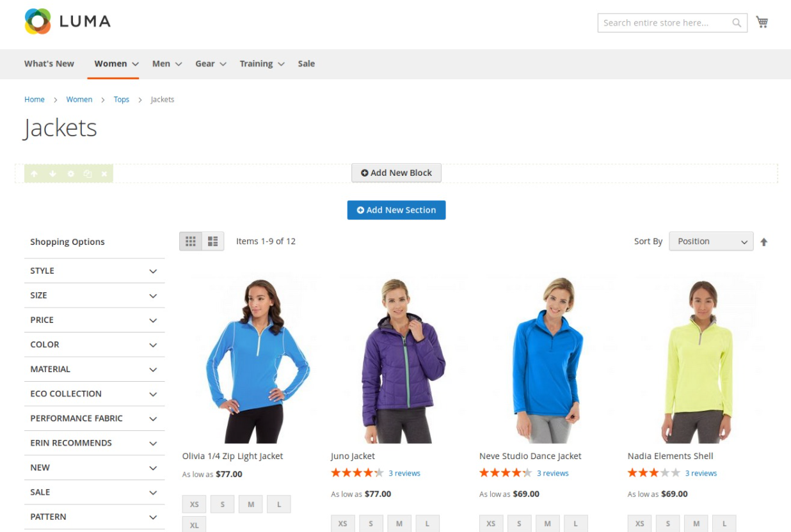Open section settings gear icon
791x532 pixels.
pyautogui.click(x=70, y=174)
